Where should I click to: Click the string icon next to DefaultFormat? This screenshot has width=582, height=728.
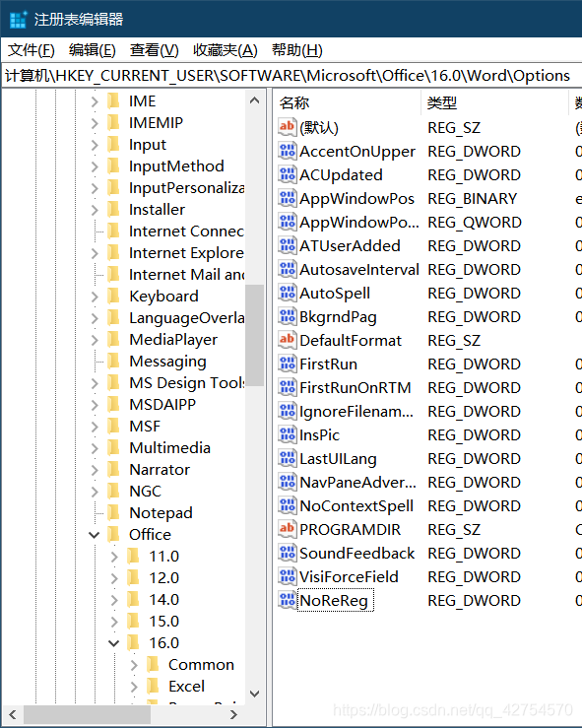[x=288, y=340]
